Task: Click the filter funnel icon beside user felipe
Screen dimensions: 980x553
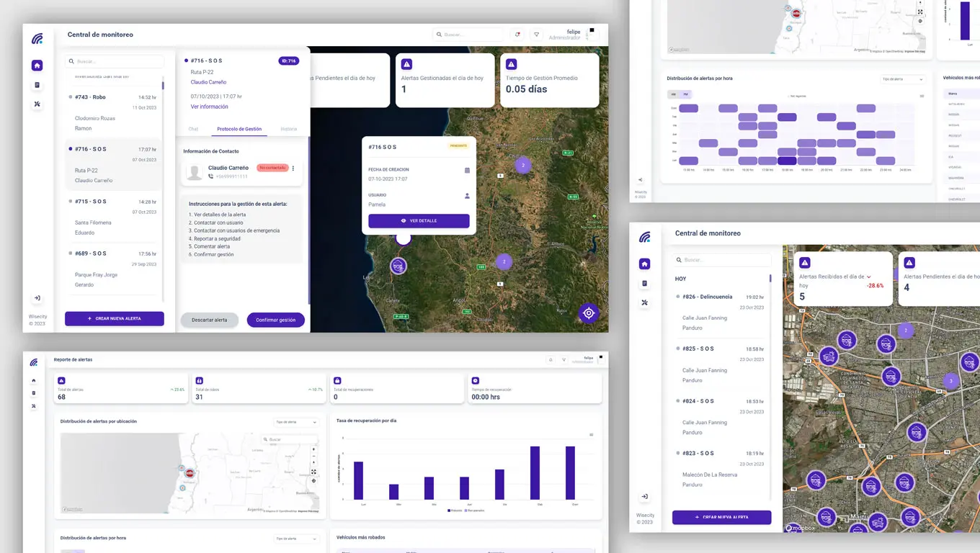Action: click(536, 35)
